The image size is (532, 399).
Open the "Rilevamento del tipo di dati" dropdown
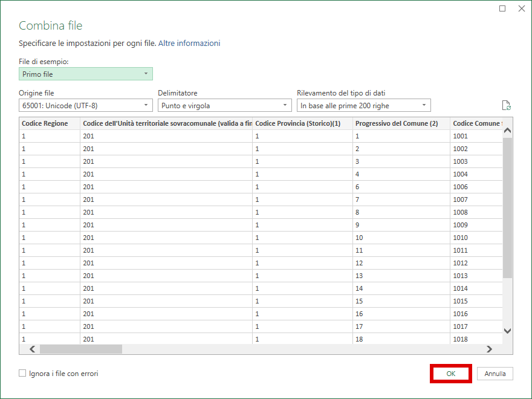[363, 105]
